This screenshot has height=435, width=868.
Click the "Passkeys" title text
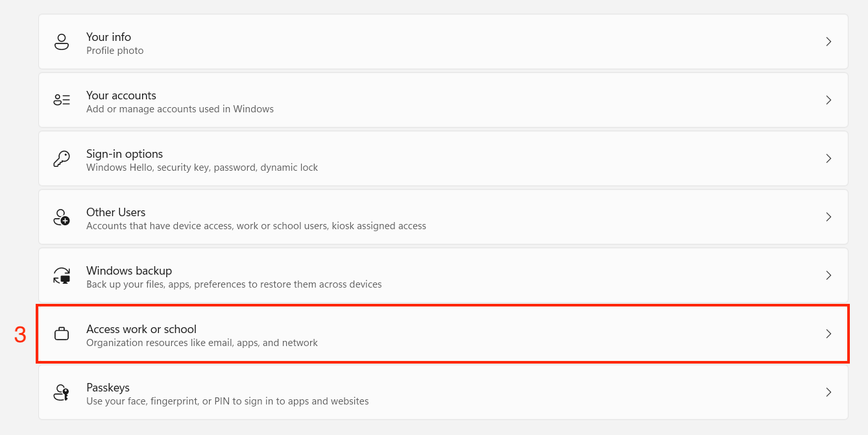pyautogui.click(x=108, y=388)
